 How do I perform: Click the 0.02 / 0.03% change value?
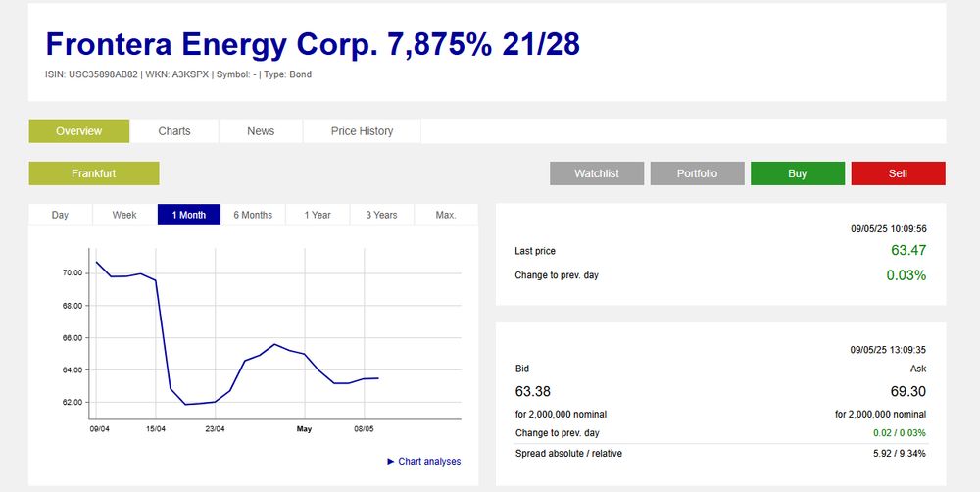(900, 432)
